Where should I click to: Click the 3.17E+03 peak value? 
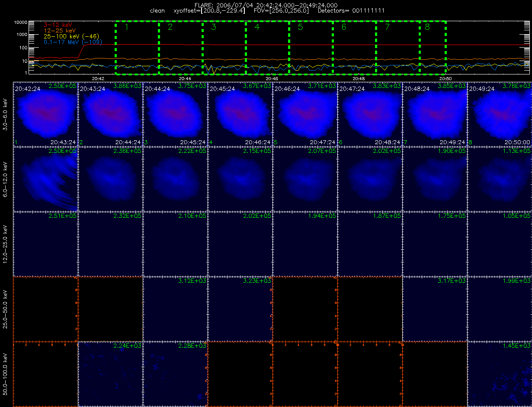tap(452, 281)
